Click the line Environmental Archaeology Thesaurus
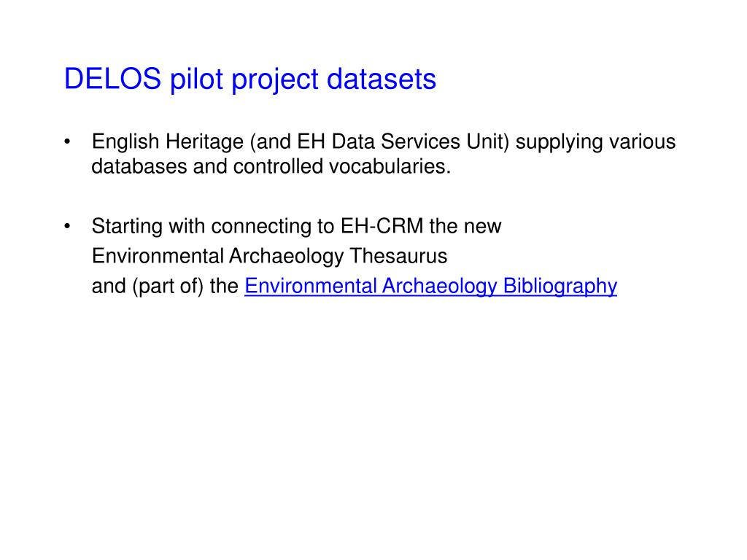747x560 pixels. point(270,256)
